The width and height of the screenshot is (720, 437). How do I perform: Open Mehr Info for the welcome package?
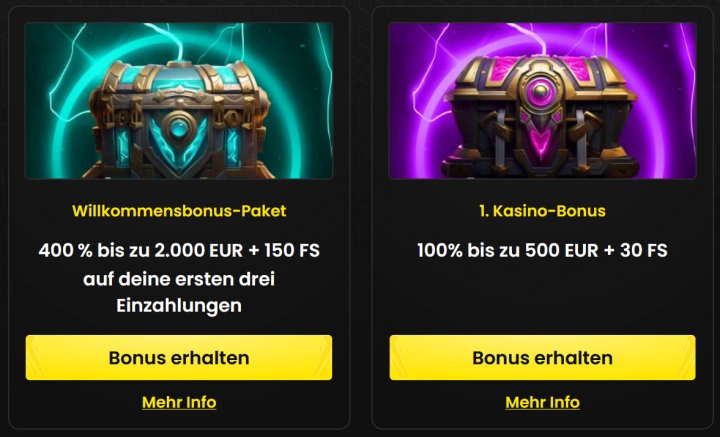[179, 402]
